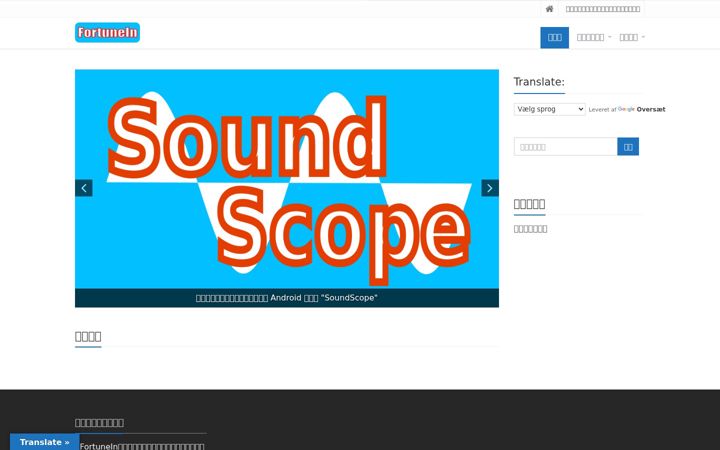Select the highlighted blue navigation menu item
Screen dimensions: 720x450
tap(554, 37)
